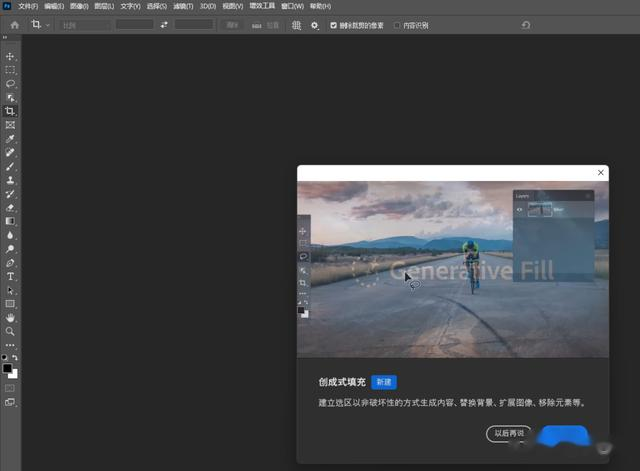Select the Path Selection tool
Screen dimensions: 640x471
click(x=10, y=291)
